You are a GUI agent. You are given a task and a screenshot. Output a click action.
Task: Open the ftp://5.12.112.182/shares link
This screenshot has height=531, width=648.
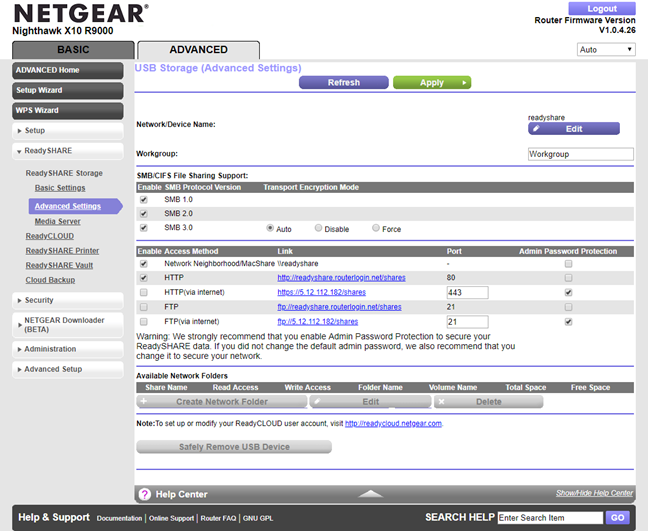(x=317, y=321)
